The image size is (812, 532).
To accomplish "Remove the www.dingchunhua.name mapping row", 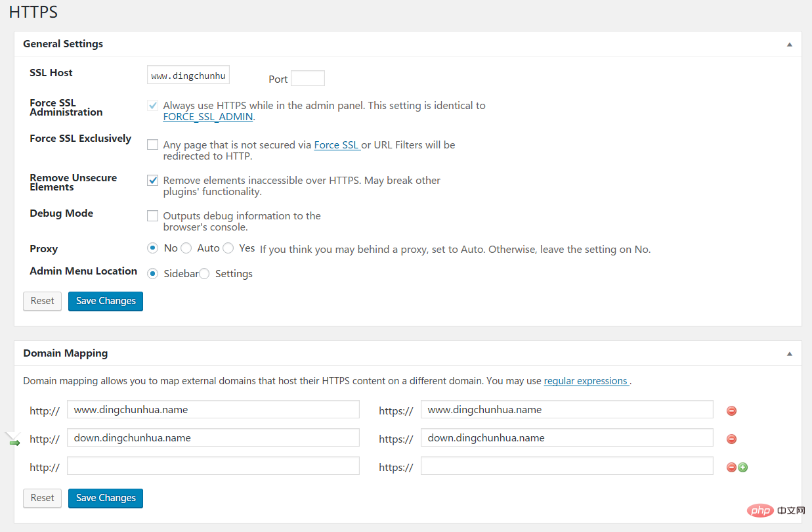I will point(731,410).
